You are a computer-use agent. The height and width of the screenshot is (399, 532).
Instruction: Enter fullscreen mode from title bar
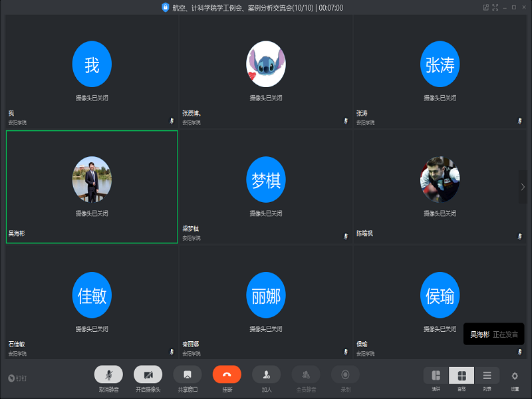tap(495, 7)
